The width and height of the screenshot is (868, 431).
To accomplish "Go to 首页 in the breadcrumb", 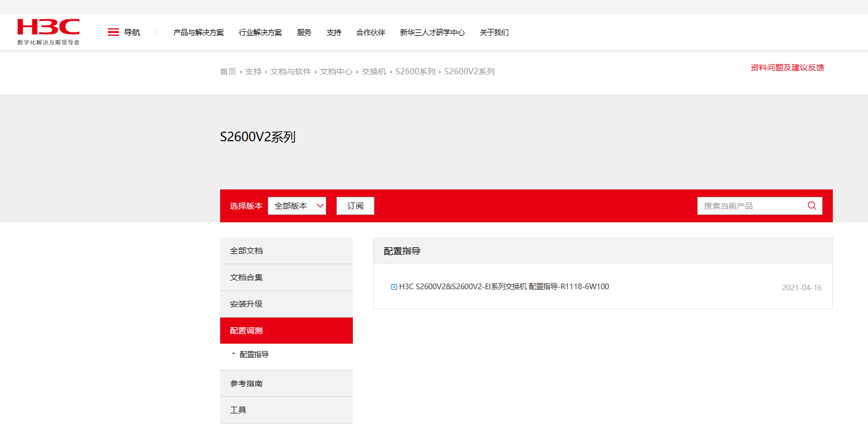I will (x=228, y=71).
